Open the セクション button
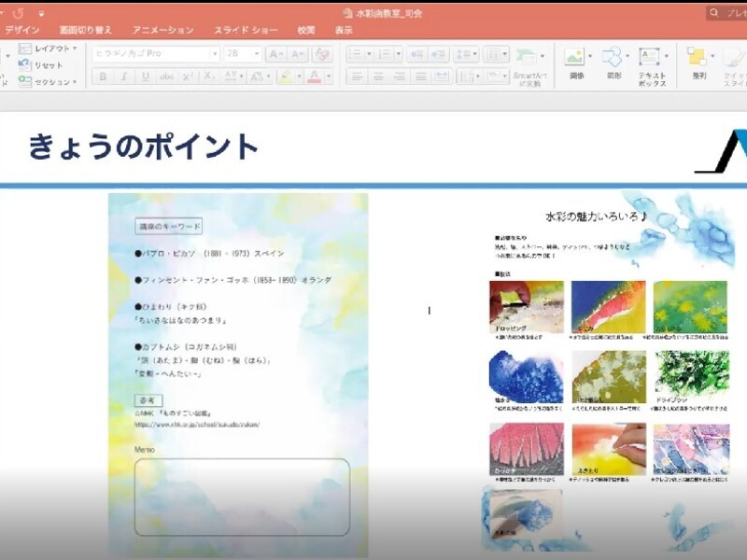Viewport: 747px width, 560px height. tap(49, 82)
